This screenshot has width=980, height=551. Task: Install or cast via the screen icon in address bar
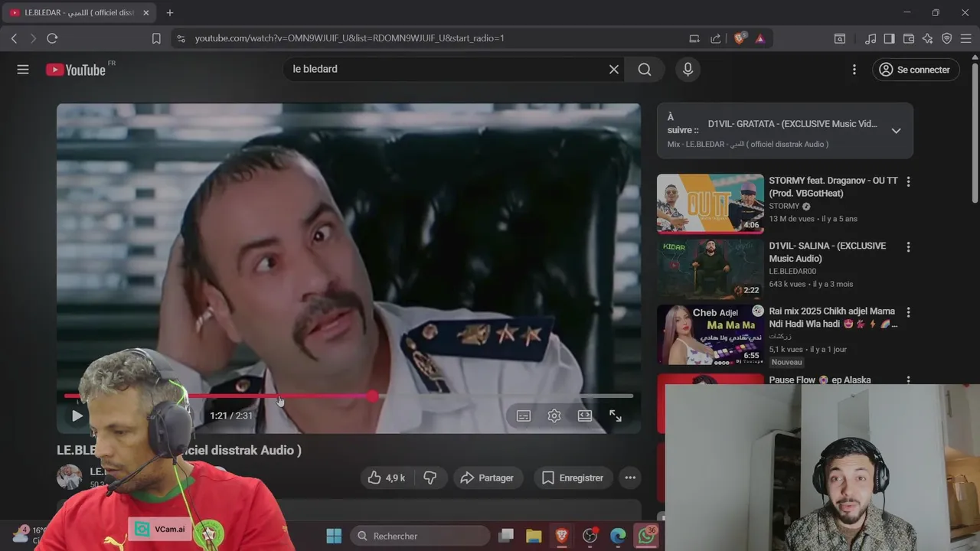click(x=694, y=38)
